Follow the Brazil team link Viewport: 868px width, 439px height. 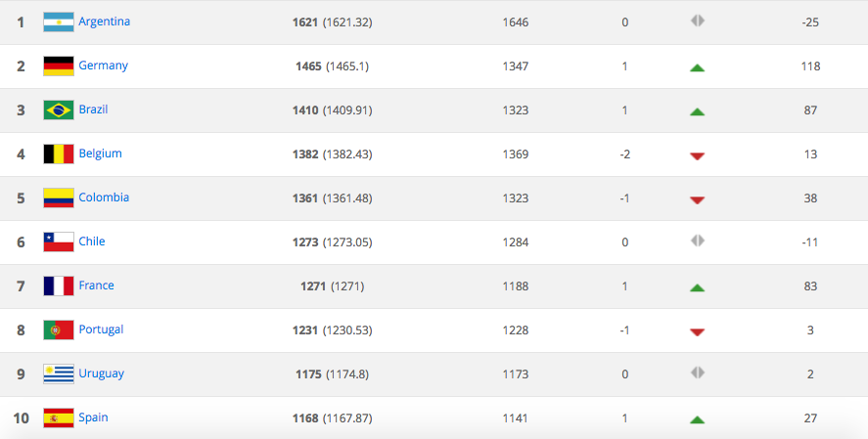tap(93, 110)
